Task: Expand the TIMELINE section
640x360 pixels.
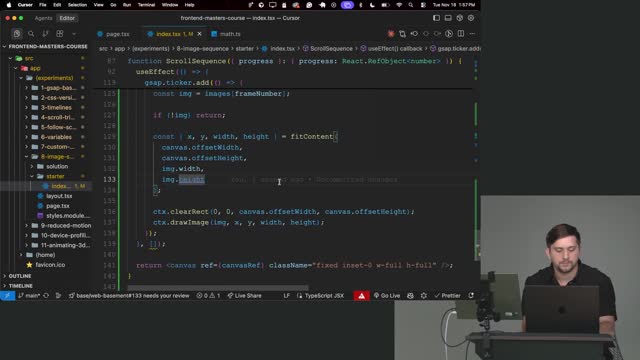Action: click(20, 286)
